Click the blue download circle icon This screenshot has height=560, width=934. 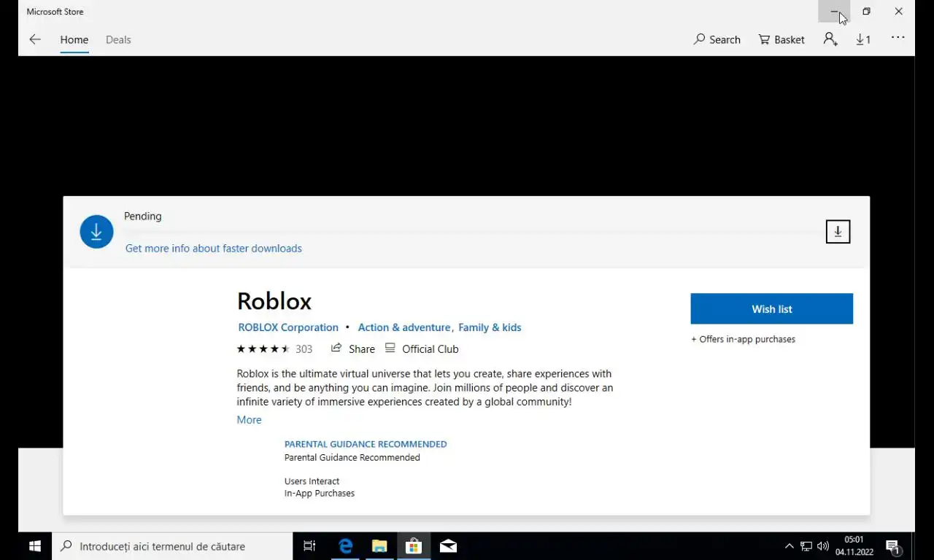click(96, 232)
